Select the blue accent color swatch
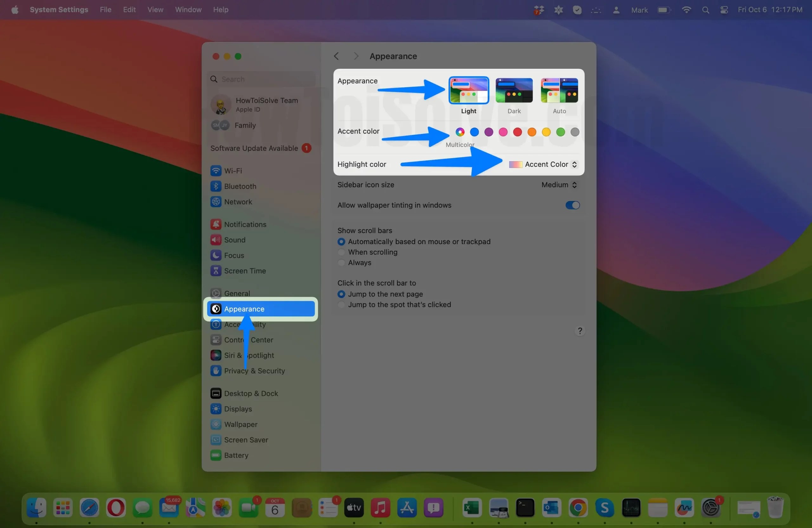Image resolution: width=812 pixels, height=528 pixels. (x=474, y=132)
